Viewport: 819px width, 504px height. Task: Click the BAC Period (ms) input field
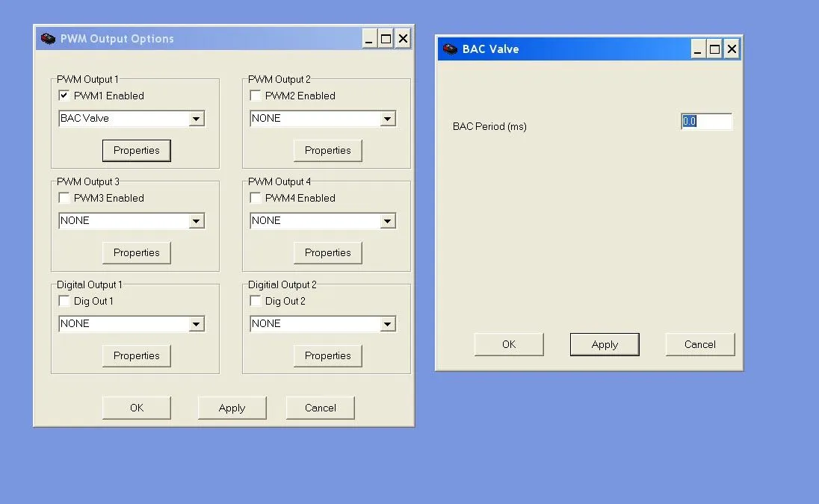tap(706, 121)
